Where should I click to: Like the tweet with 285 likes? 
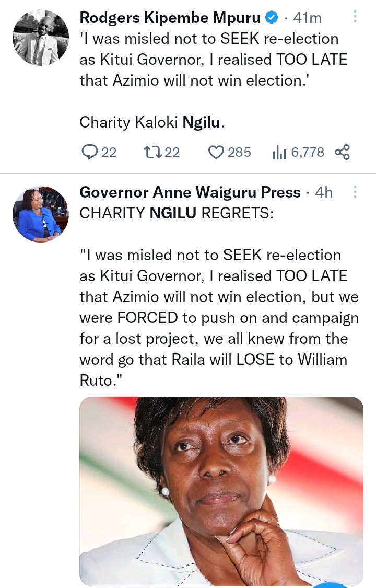216,152
